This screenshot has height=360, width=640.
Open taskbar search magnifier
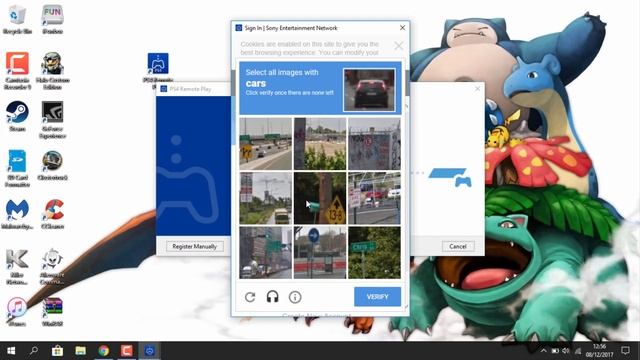pos(34,351)
